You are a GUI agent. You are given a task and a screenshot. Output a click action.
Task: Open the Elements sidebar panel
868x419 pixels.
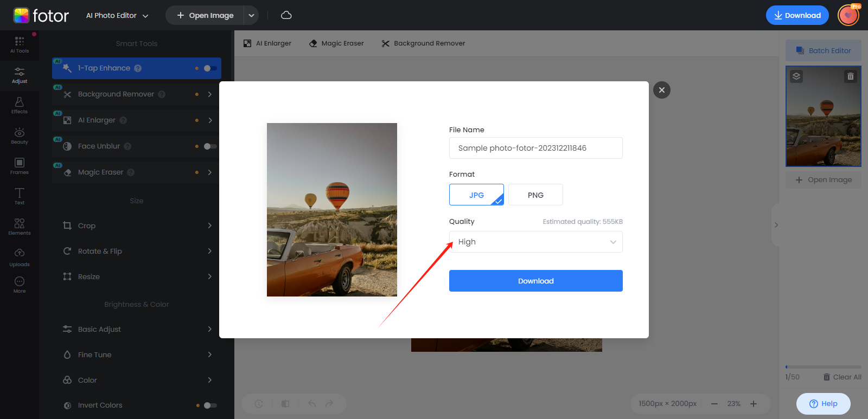click(x=20, y=227)
